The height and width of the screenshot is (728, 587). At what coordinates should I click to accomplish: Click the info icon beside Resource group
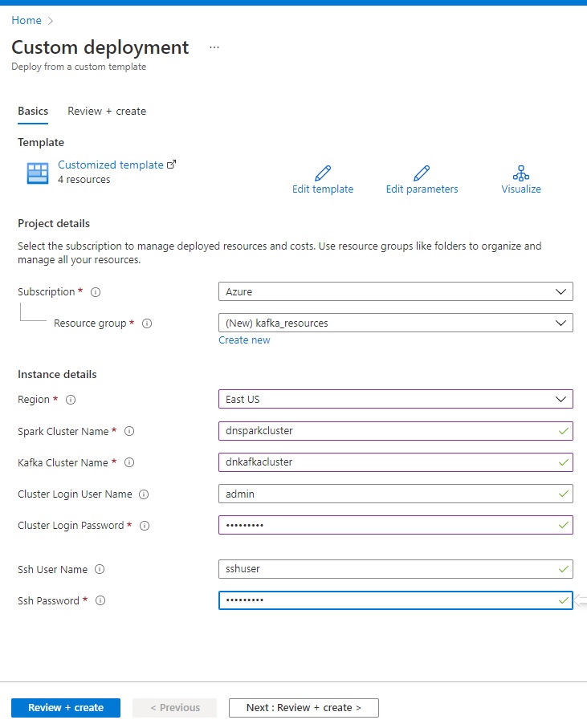pos(147,323)
